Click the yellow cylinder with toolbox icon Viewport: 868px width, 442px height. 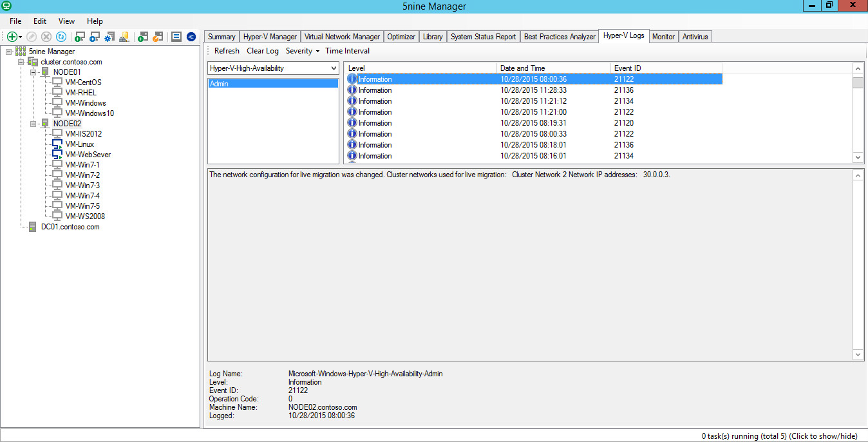125,37
